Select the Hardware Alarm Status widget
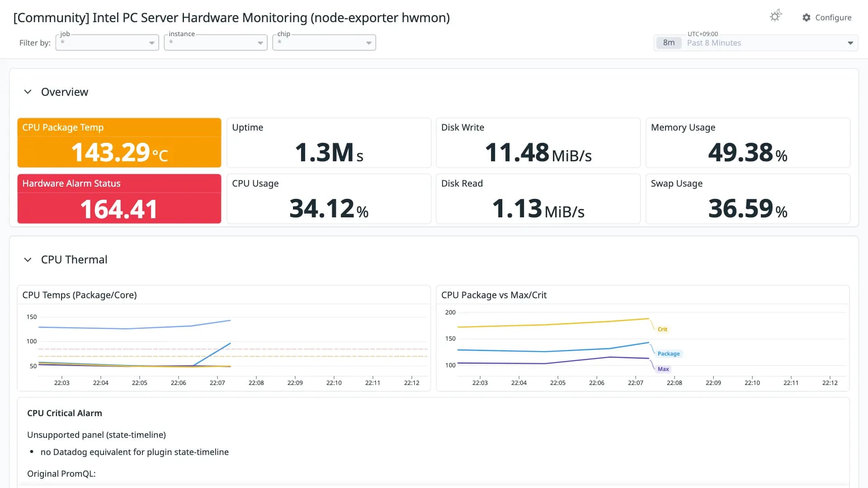The width and height of the screenshot is (868, 488). 119,199
